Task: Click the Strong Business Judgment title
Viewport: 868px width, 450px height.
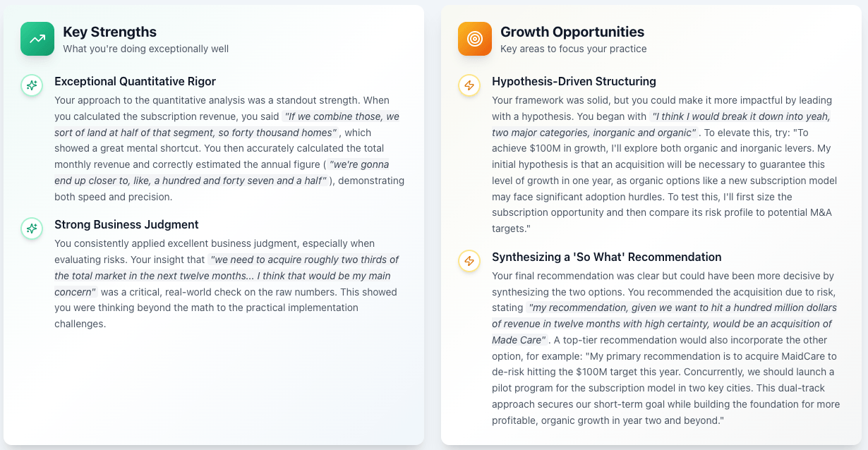Action: (x=126, y=224)
